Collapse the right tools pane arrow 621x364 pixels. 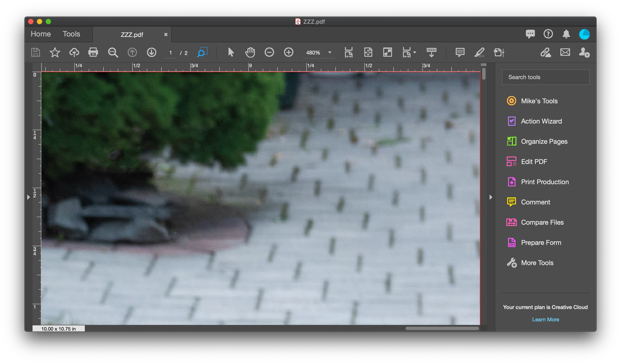tap(491, 197)
